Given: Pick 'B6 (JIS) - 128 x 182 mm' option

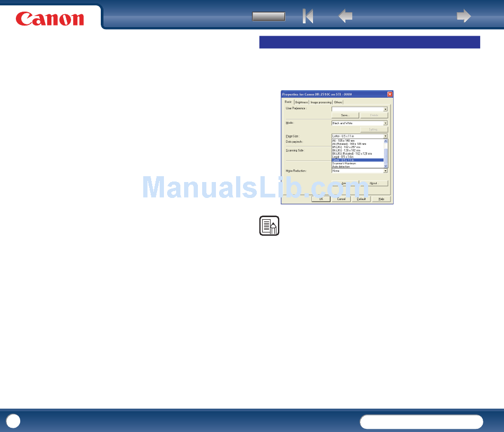Looking at the screenshot, I should click(x=358, y=150).
